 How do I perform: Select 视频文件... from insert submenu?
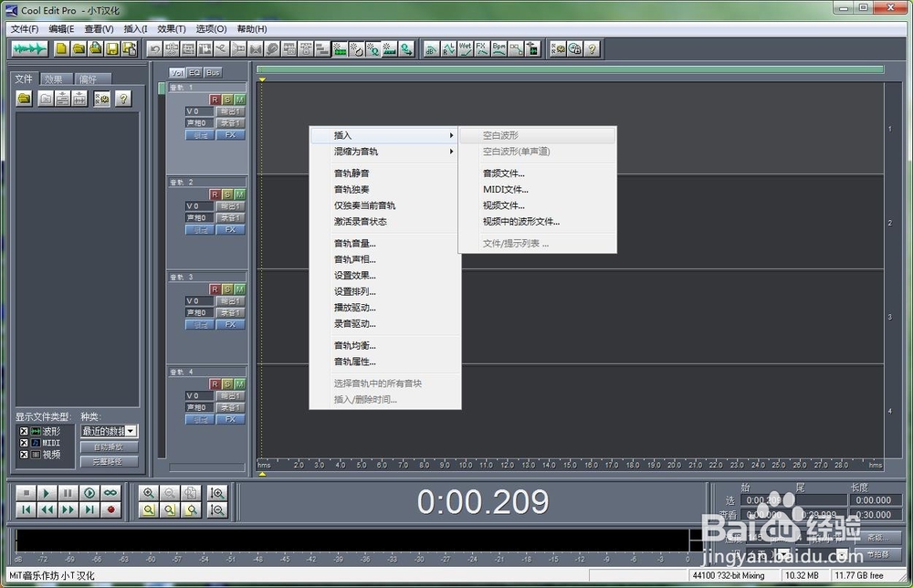(538, 205)
